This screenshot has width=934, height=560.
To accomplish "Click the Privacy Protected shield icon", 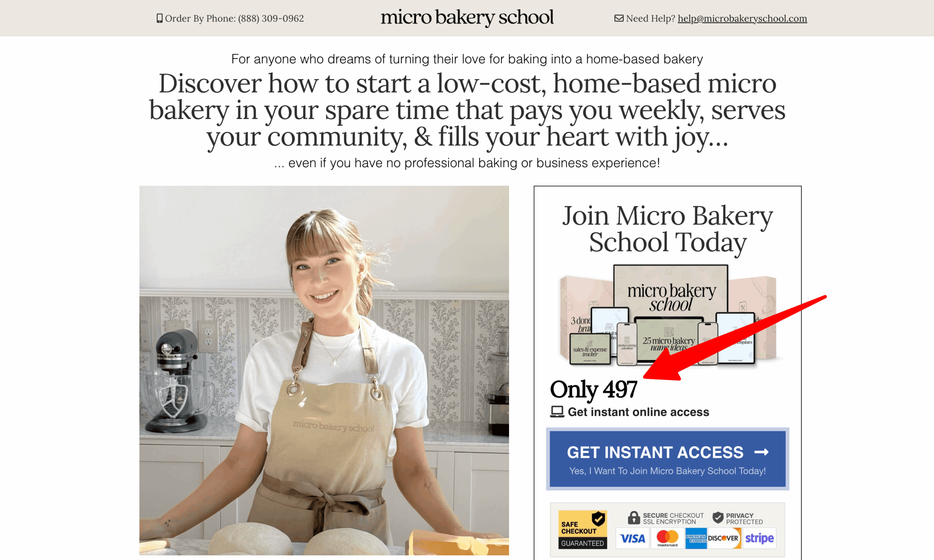I will 718,518.
